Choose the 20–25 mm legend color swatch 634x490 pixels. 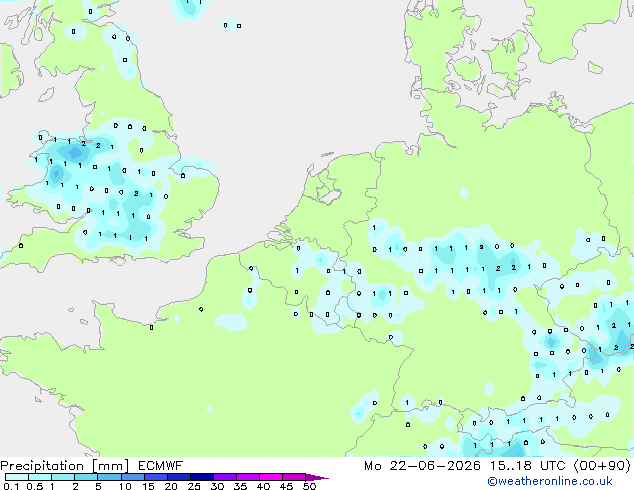point(178,477)
